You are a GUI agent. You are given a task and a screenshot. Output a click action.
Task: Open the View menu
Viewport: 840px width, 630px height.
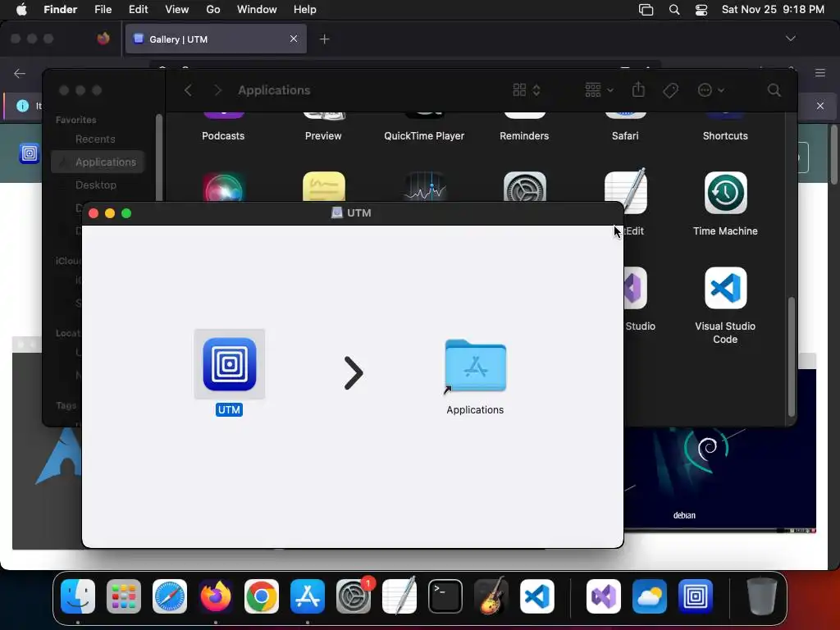tap(177, 10)
